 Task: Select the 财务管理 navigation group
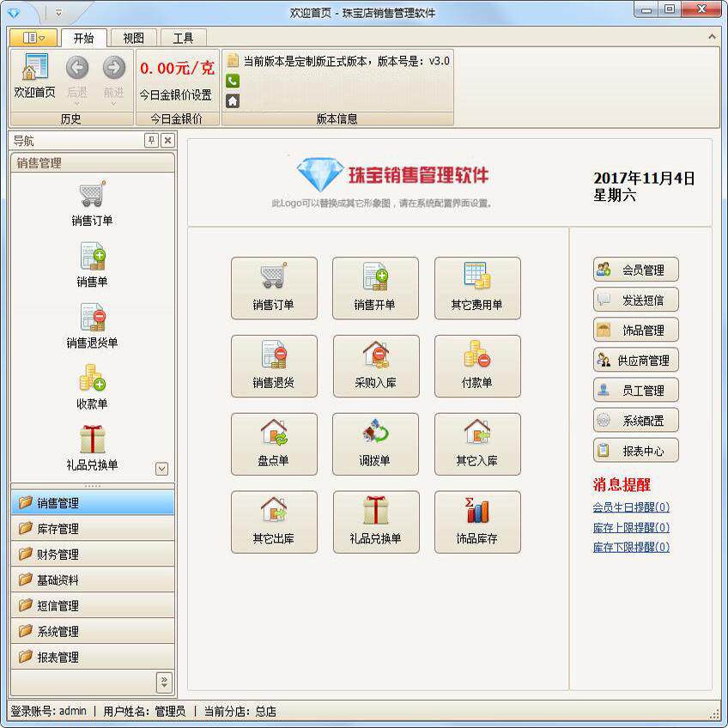coord(93,554)
